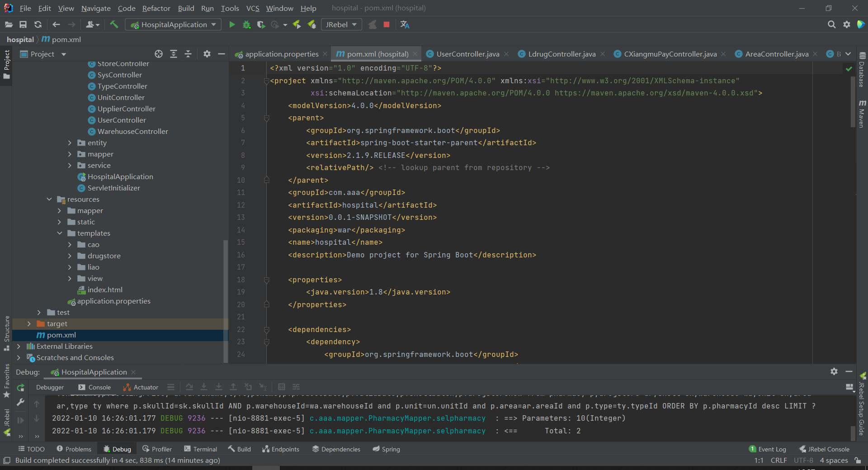Open the Terminal tool window
868x470 pixels.
pos(200,449)
